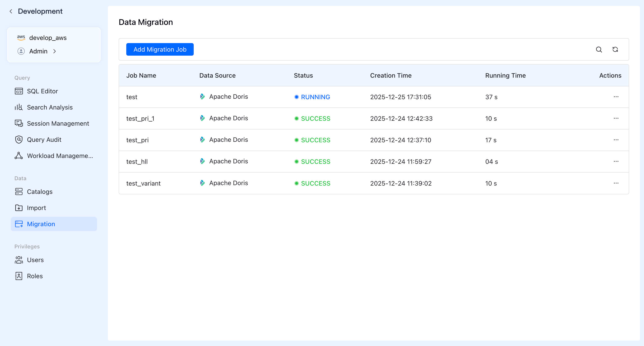
Task: Click the Search Analysis icon
Action: point(19,107)
